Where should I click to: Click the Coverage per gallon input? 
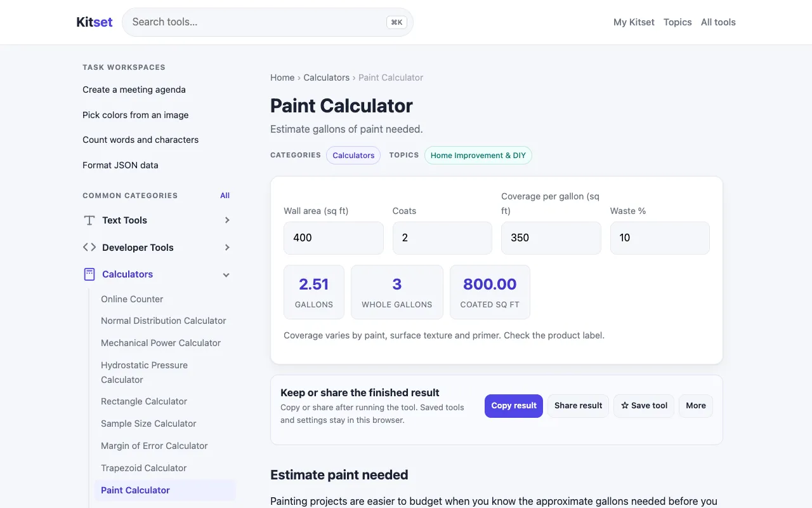(551, 238)
